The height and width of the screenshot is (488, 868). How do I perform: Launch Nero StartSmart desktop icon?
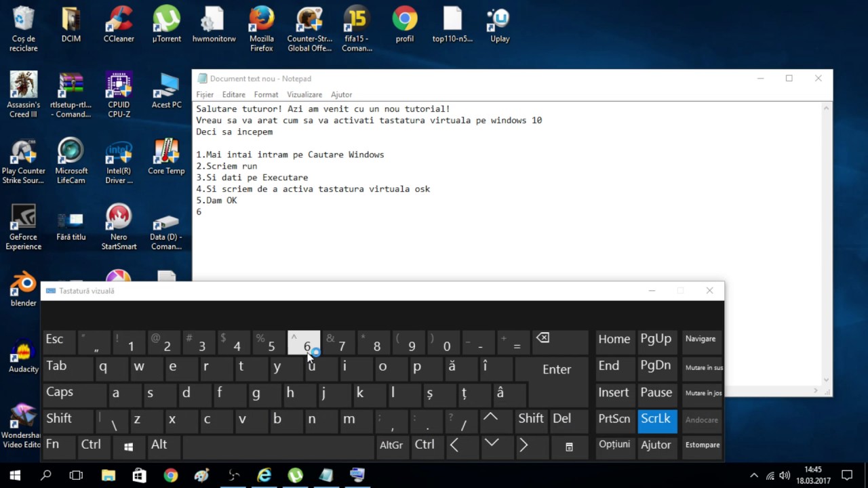119,227
